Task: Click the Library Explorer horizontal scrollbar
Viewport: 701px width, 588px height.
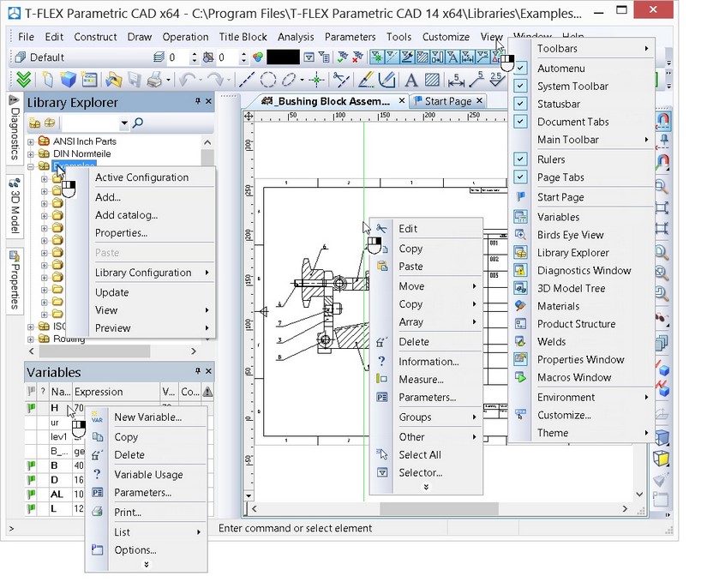Action: [x=112, y=351]
